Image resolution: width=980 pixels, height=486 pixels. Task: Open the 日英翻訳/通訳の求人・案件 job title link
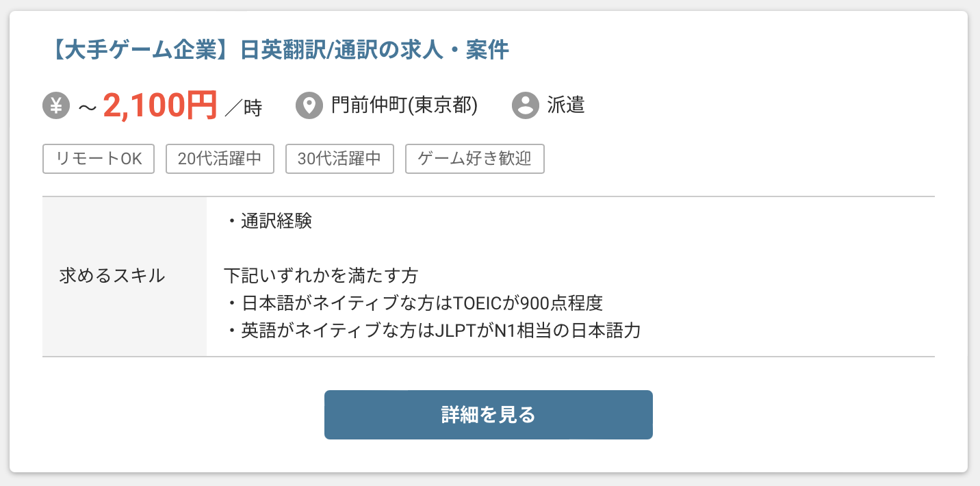click(x=374, y=51)
